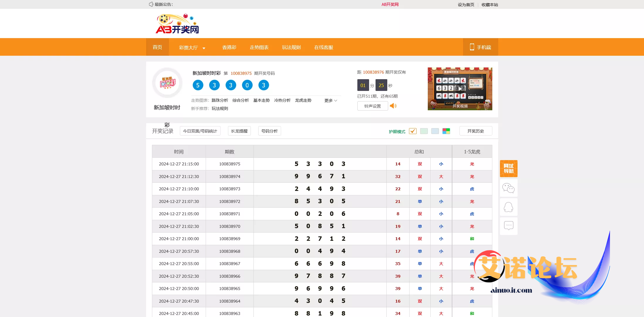Click the 手机端 phone icon
The image size is (644, 317).
coord(472,47)
